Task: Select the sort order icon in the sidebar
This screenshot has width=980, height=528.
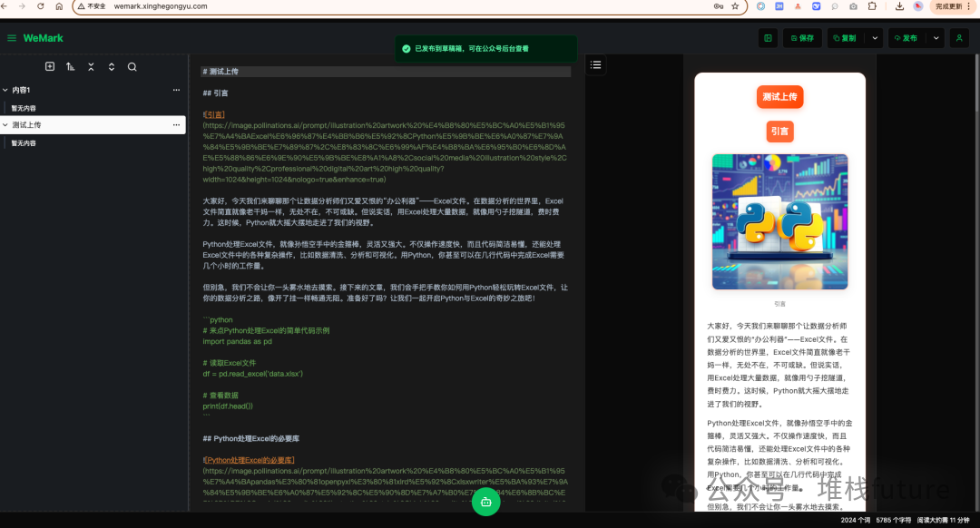Action: [70, 66]
